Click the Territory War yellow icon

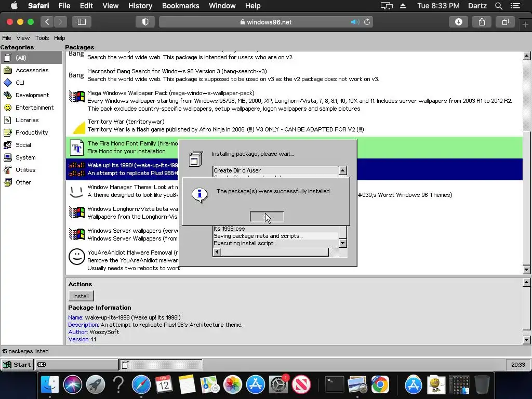pyautogui.click(x=79, y=128)
